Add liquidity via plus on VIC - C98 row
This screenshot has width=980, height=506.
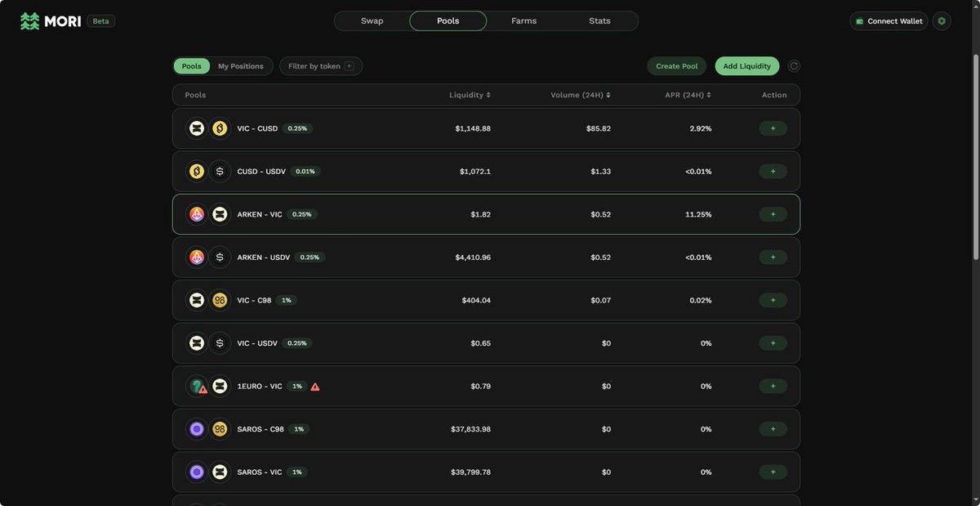tap(773, 300)
